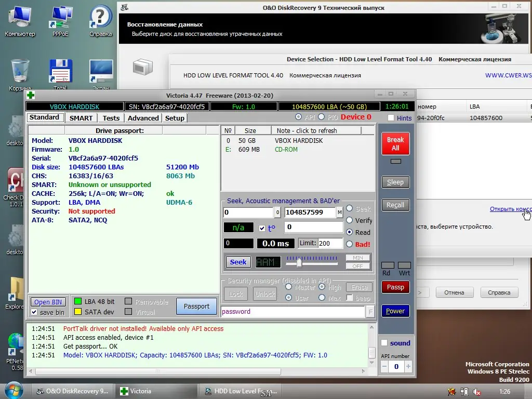Open the Windows Start orb

(x=14, y=391)
